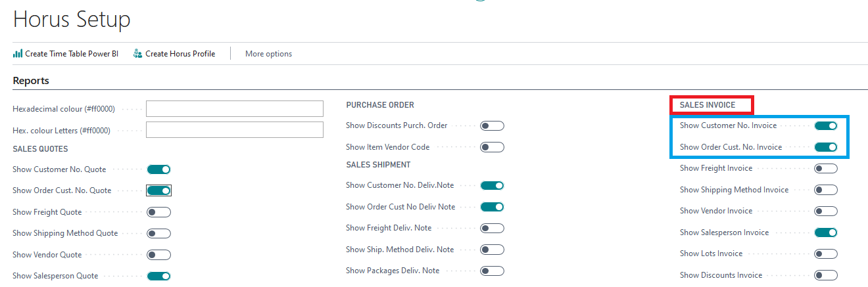Collapse the Reports section header
Viewport: 868px width, 287px height.
31,81
